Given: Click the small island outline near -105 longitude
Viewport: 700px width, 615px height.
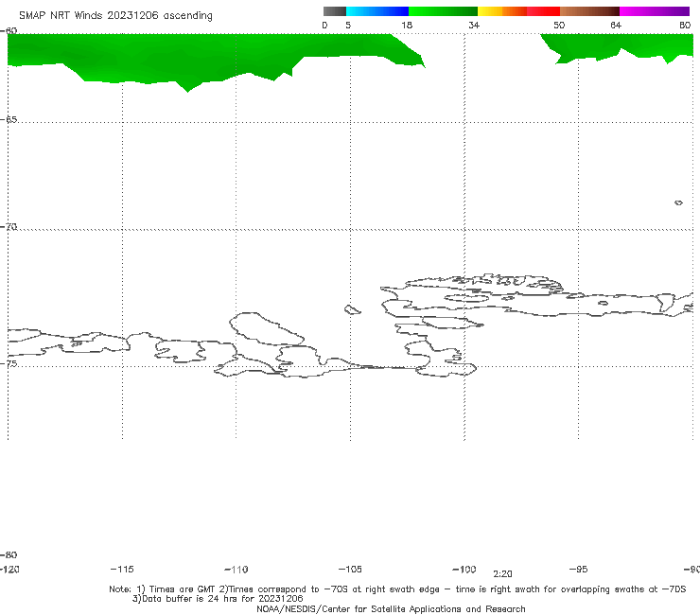Looking at the screenshot, I should click(352, 309).
